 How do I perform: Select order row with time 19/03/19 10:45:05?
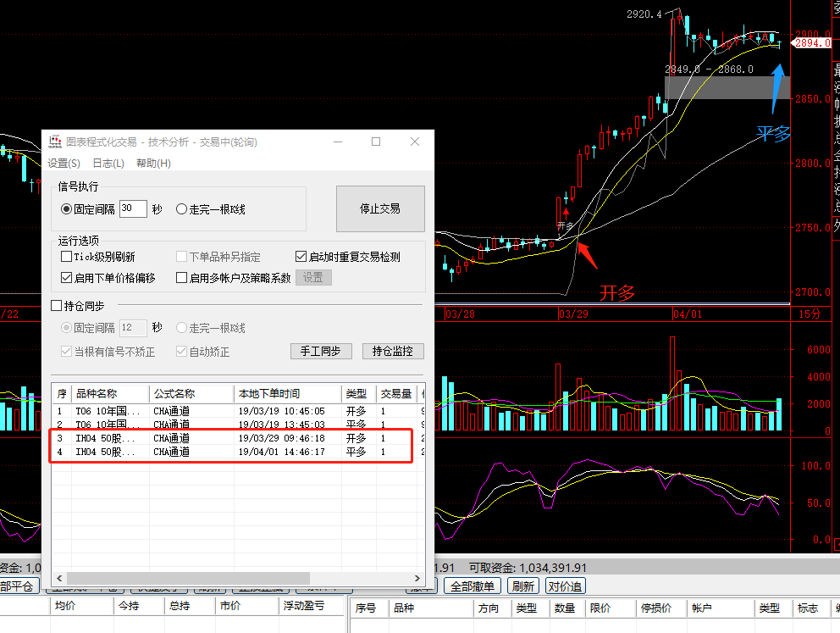click(x=239, y=411)
